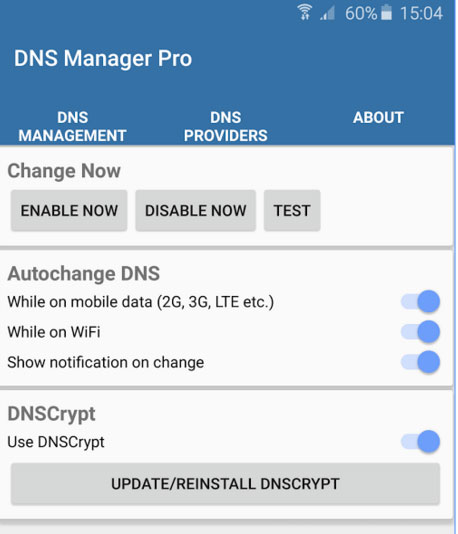
Task: Toggle autochange DNS on mobile data
Action: pos(420,301)
